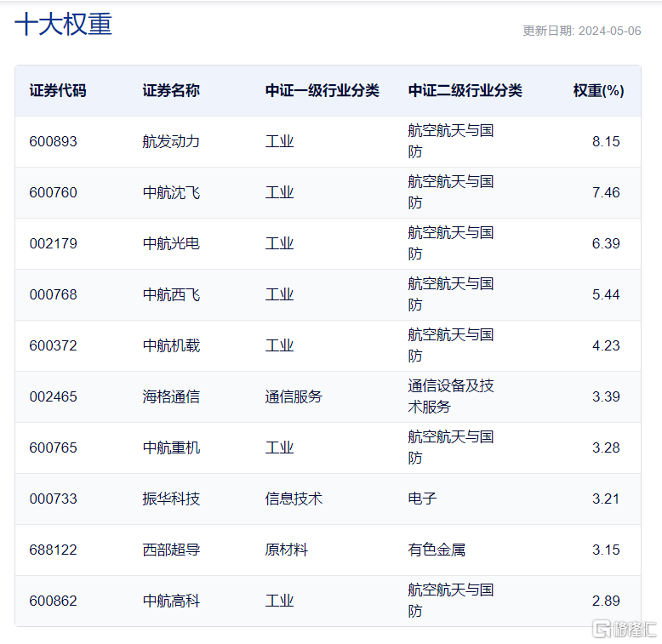Select the name 中航机载
662x644 pixels.
(x=171, y=345)
